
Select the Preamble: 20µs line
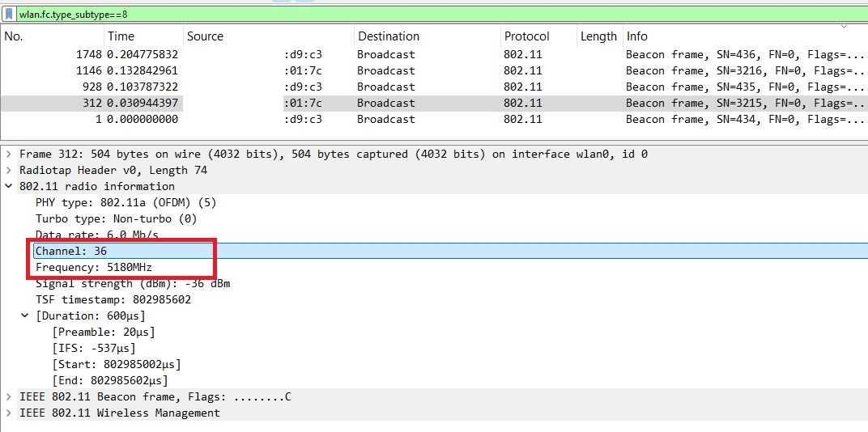[x=104, y=332]
